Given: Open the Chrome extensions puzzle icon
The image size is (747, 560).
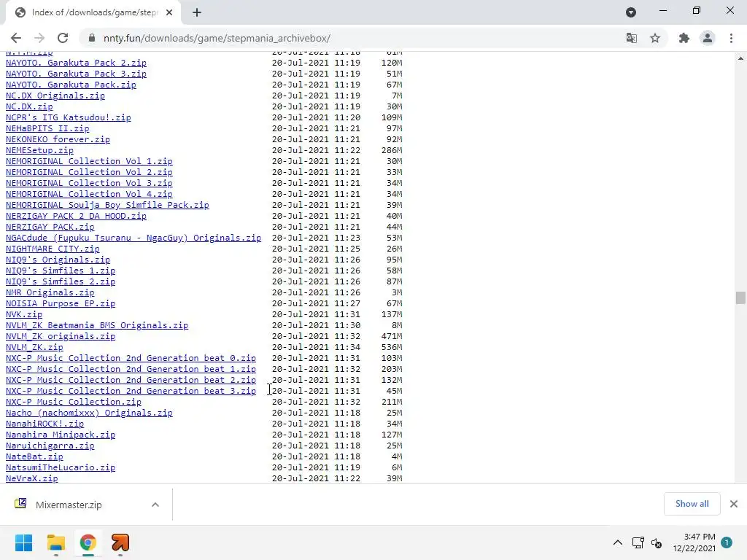Looking at the screenshot, I should tap(684, 38).
